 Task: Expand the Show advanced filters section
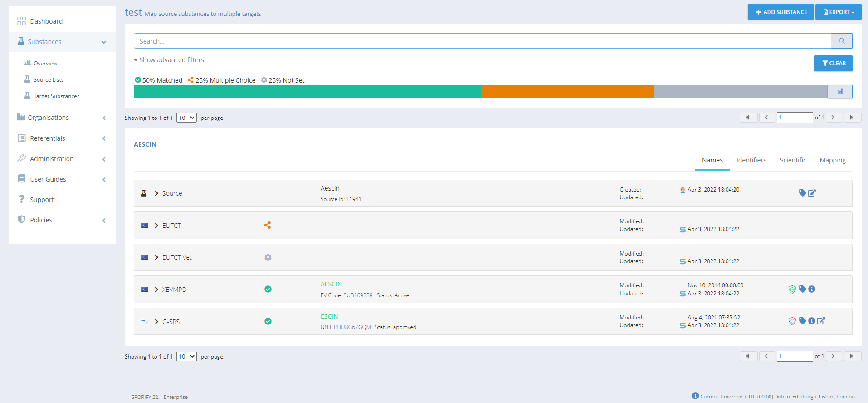click(169, 60)
